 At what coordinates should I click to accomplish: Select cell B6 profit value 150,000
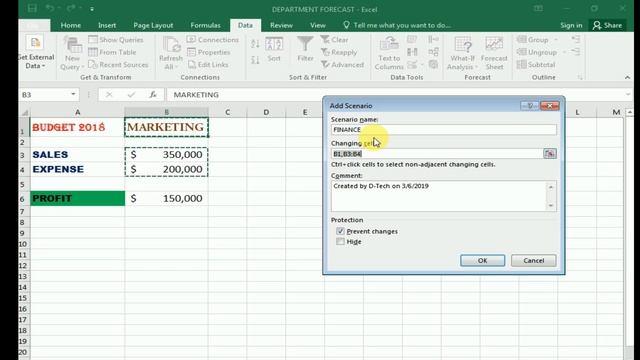pos(167,198)
